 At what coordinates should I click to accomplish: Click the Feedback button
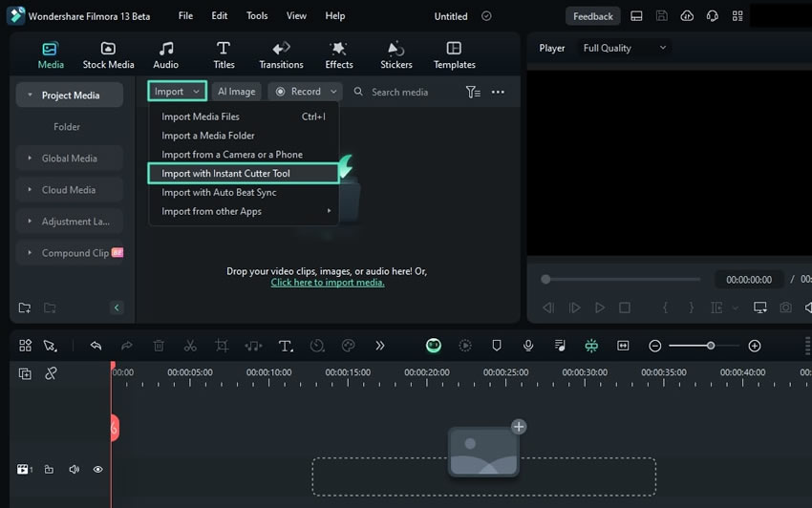pos(592,16)
